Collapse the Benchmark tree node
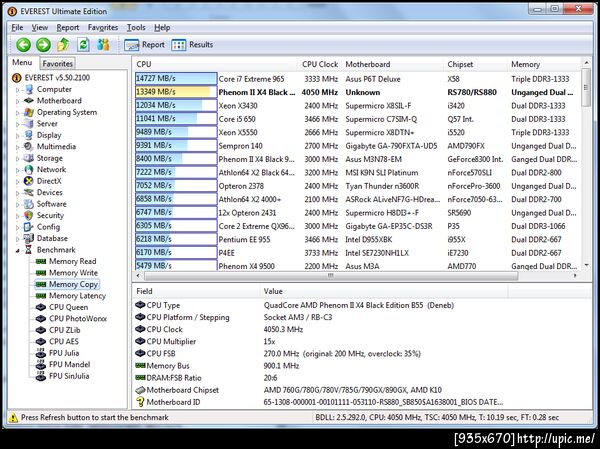Screen dimensions: 600x449 tap(18, 251)
